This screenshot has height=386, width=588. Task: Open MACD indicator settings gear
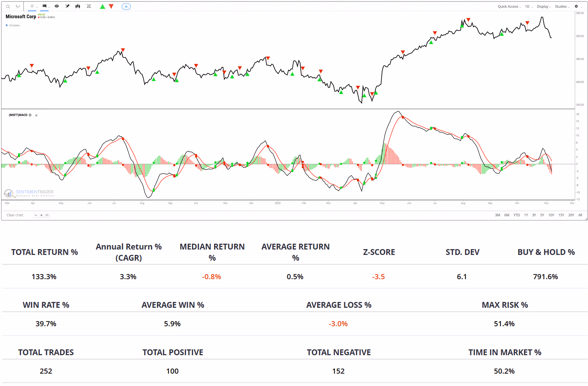30,115
